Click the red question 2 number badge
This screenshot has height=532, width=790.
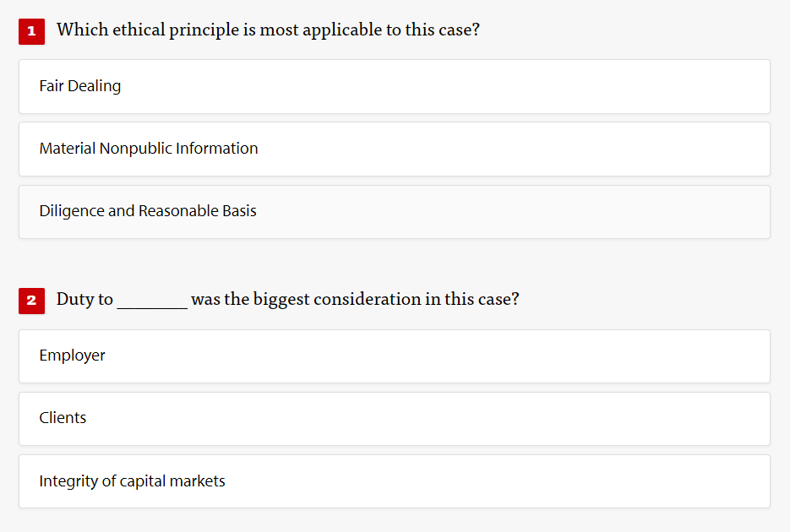(31, 300)
